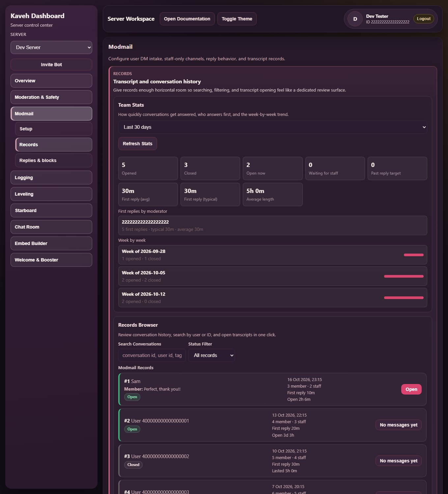The height and width of the screenshot is (494, 448).
Task: Click the Kaveh Dashboard title
Action: [x=38, y=16]
